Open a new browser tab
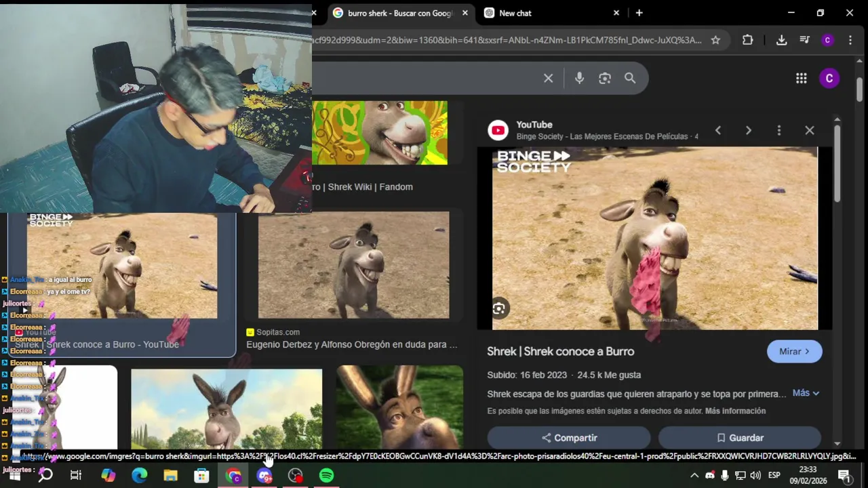This screenshot has height=488, width=868. click(639, 13)
